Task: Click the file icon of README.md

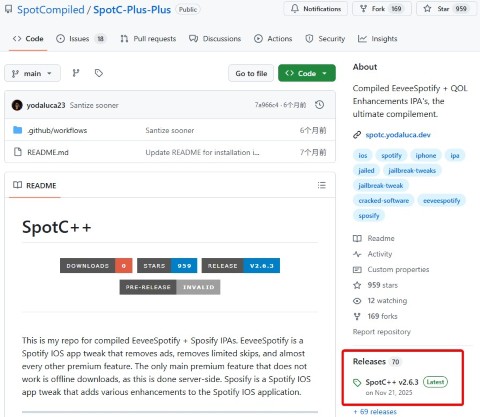Action: pos(18,152)
